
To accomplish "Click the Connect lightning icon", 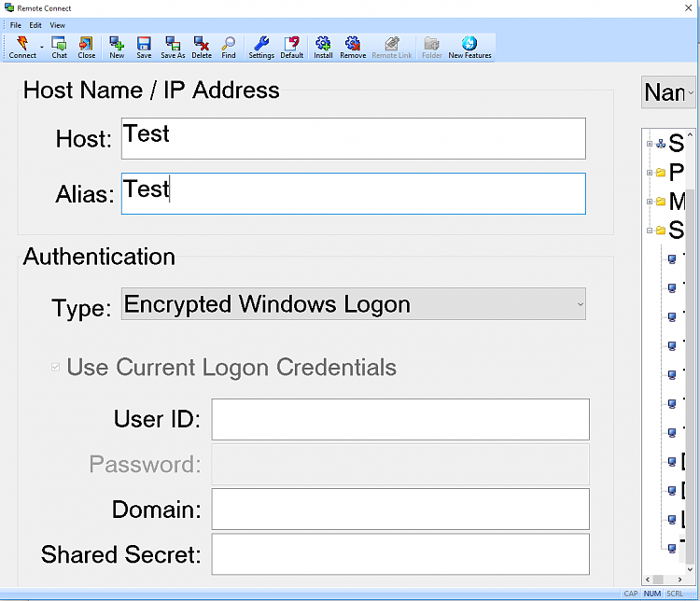I will click(x=22, y=44).
